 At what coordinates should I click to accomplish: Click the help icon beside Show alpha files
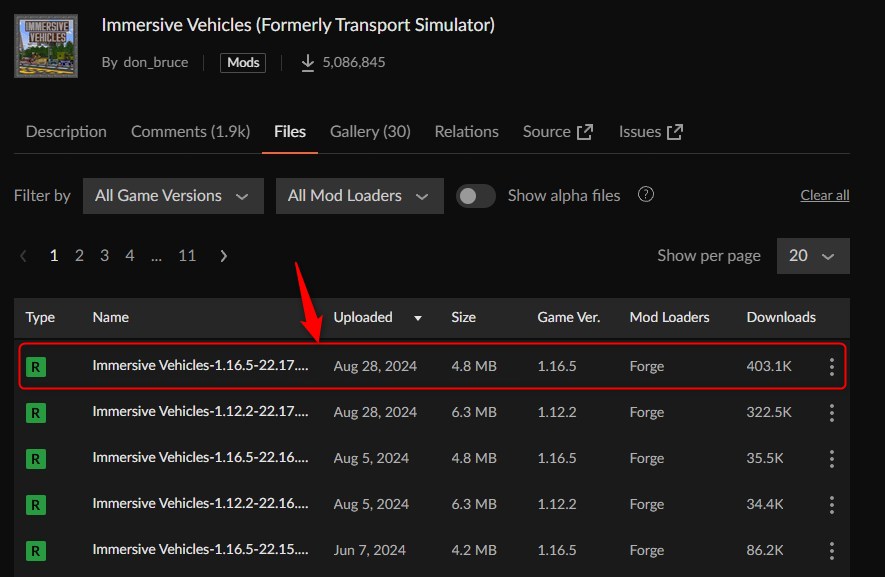coord(646,195)
